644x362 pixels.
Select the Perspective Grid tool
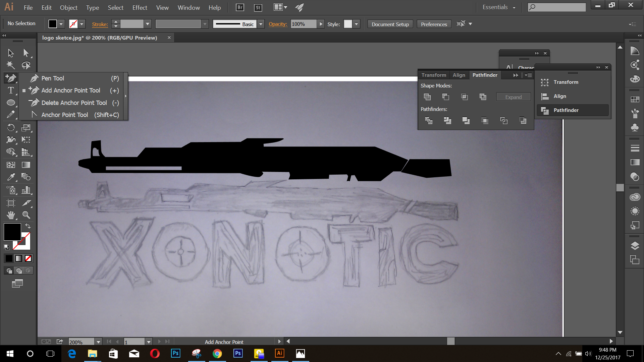point(26,152)
